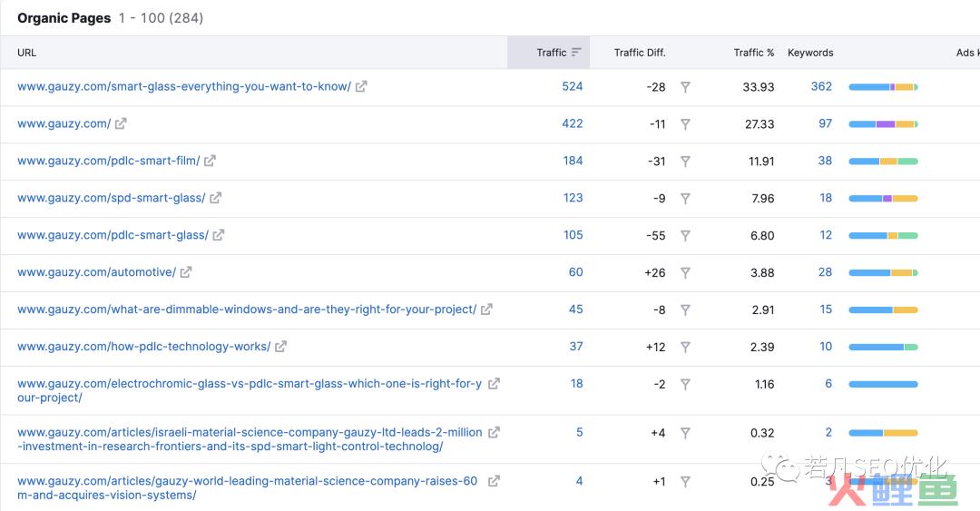Click keyword distribution bar in 362 keywords row
980x511 pixels.
point(883,87)
